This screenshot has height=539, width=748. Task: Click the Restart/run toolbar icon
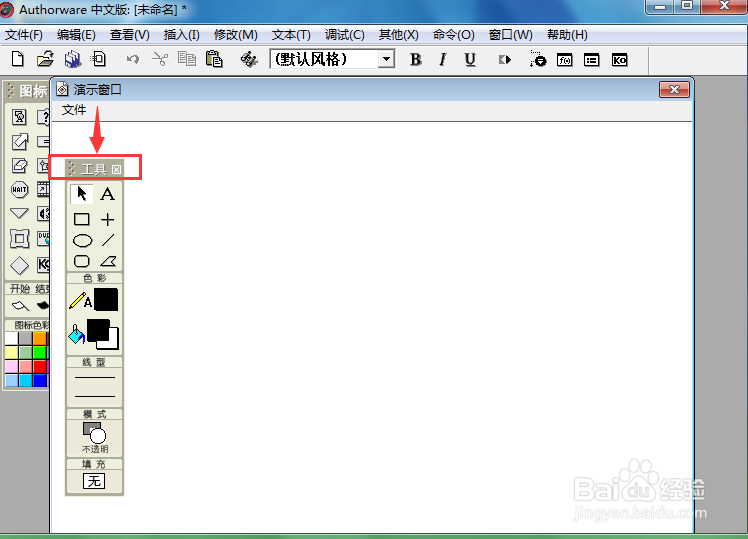(x=504, y=60)
